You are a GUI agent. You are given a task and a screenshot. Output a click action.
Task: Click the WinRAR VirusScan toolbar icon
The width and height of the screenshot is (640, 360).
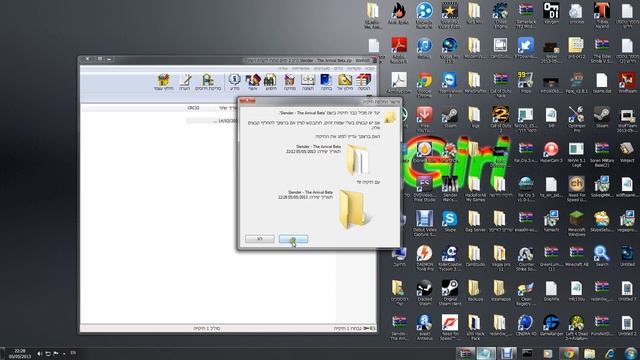(x=208, y=82)
